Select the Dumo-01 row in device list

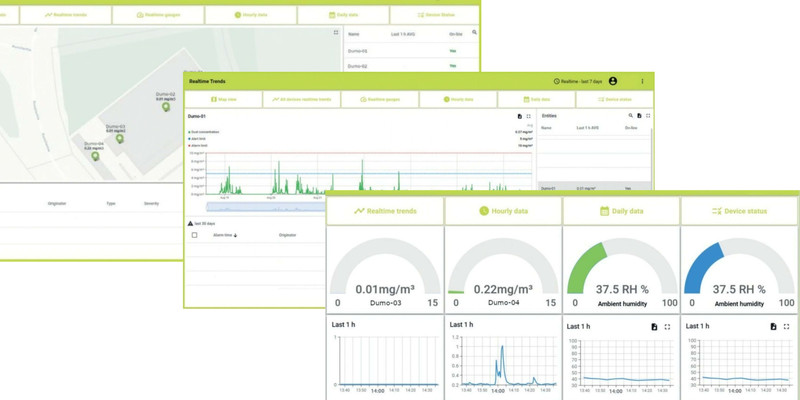point(411,51)
